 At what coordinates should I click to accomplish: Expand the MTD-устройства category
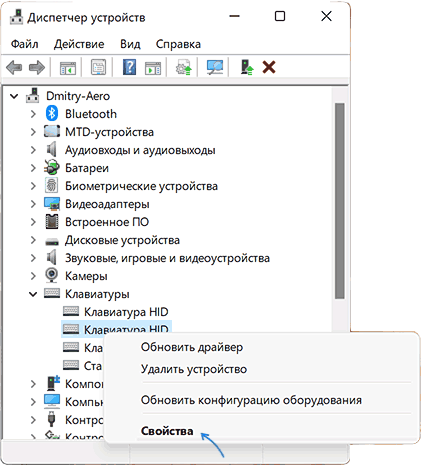(x=33, y=132)
